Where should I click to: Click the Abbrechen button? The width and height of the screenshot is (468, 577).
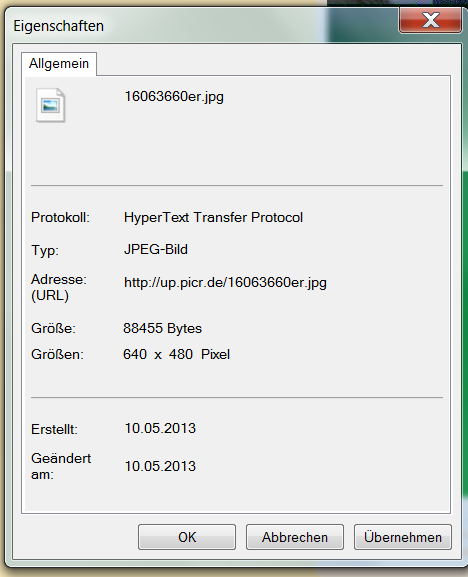coord(295,537)
